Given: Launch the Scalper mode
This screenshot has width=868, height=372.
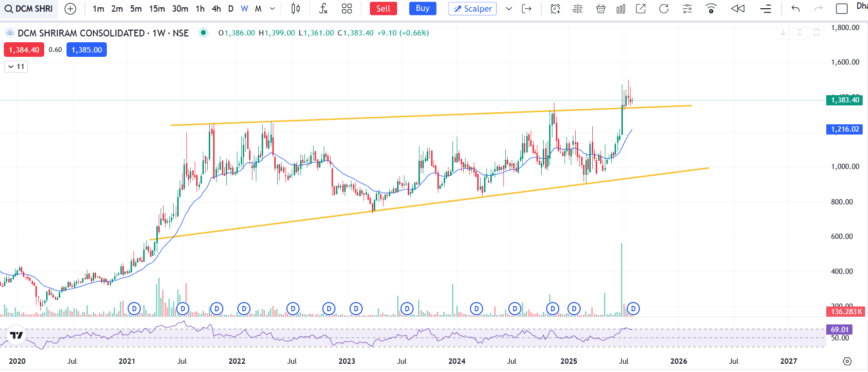Looking at the screenshot, I should pyautogui.click(x=472, y=9).
